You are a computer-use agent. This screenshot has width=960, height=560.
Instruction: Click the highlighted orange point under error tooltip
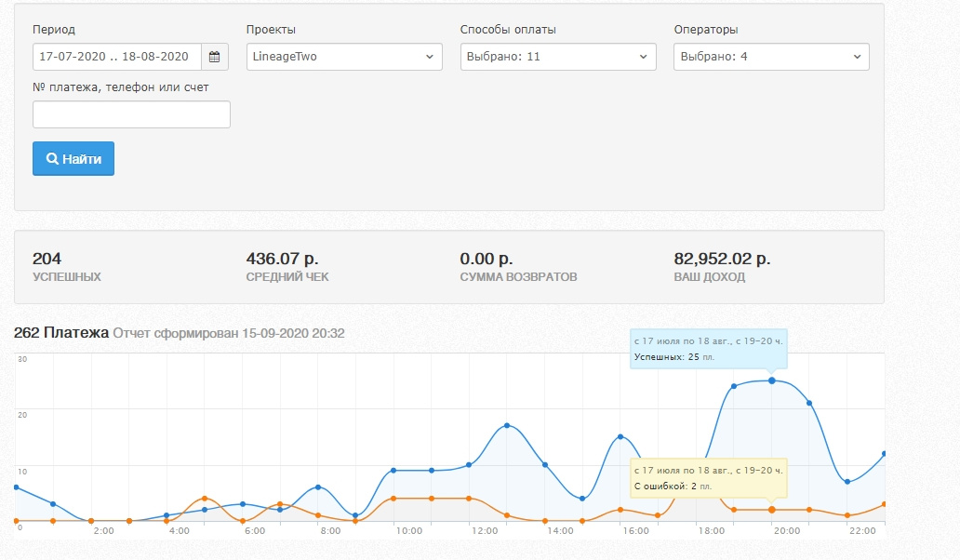pyautogui.click(x=771, y=510)
